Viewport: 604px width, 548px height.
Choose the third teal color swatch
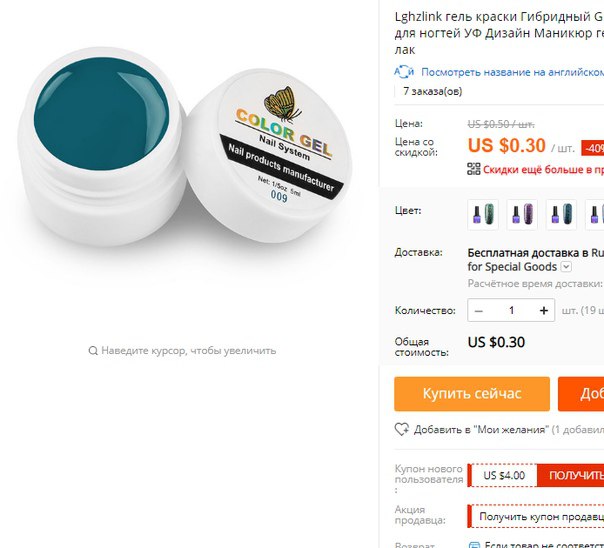(x=561, y=215)
